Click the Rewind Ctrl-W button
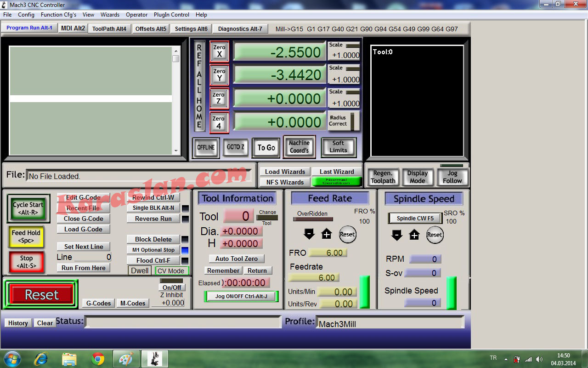The height and width of the screenshot is (368, 588). pyautogui.click(x=153, y=197)
